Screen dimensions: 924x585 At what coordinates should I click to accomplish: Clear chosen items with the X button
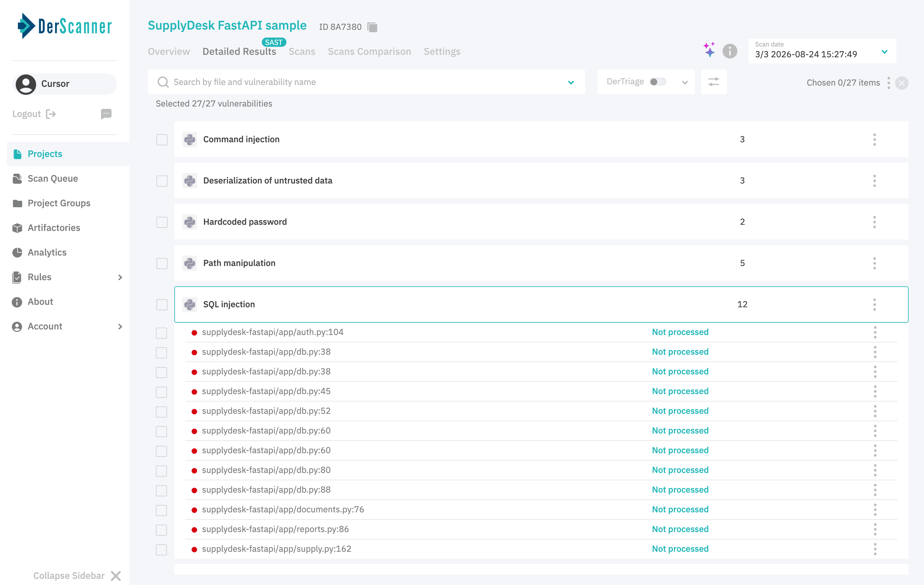901,83
